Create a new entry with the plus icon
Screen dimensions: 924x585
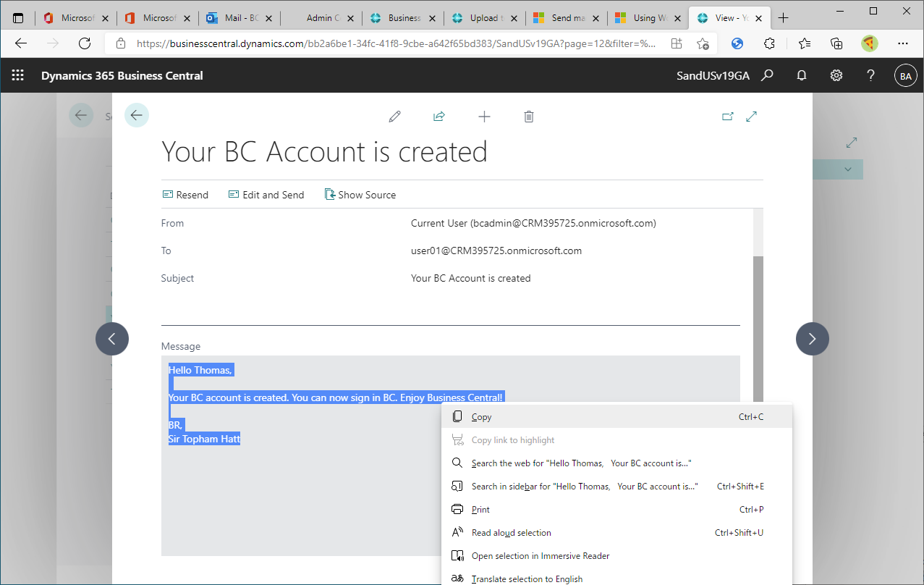484,116
